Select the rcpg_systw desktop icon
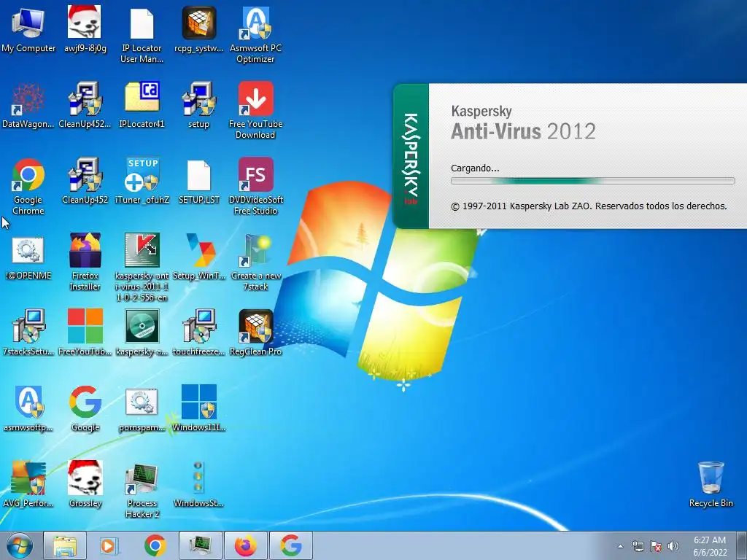This screenshot has height=560, width=747. coord(198,30)
